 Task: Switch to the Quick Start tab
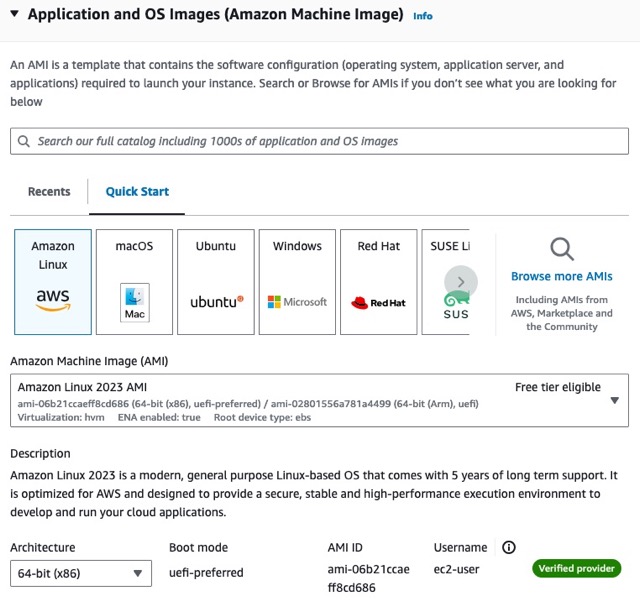pyautogui.click(x=137, y=191)
